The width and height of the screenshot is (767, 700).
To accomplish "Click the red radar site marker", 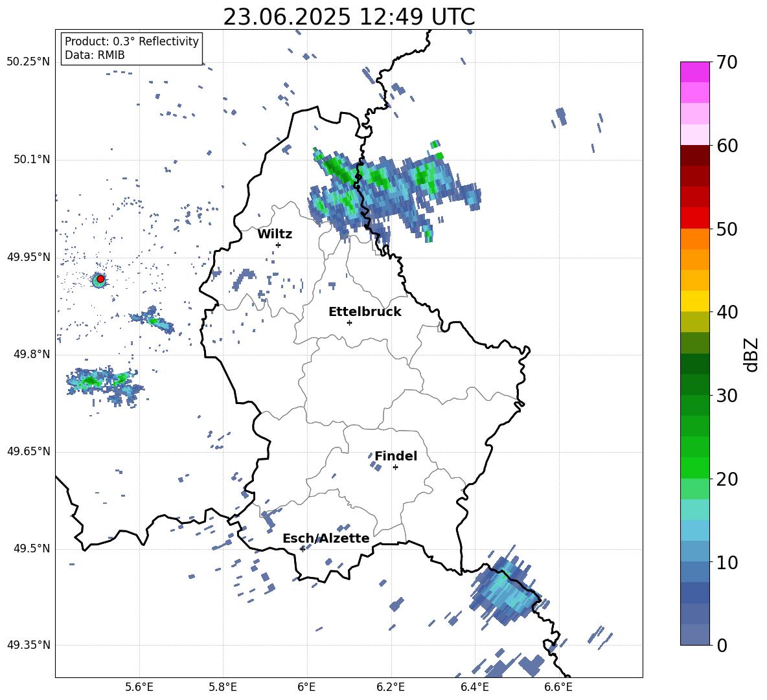I will point(100,279).
